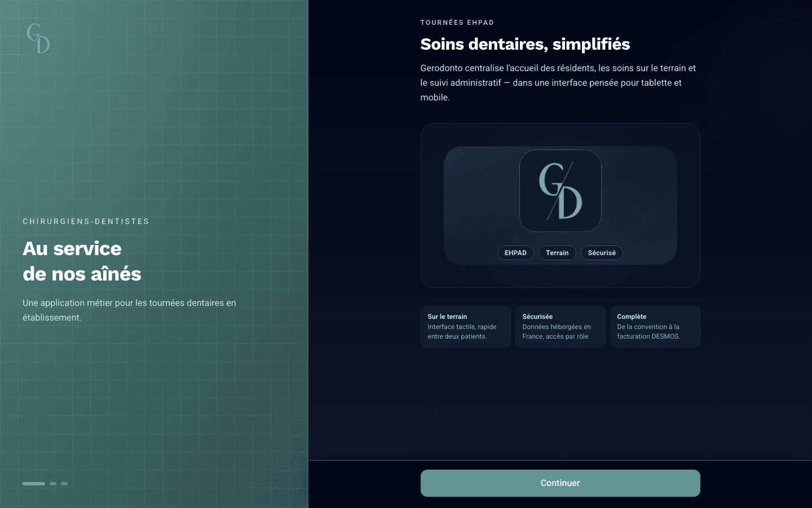The width and height of the screenshot is (812, 508).
Task: Click the Continuer button
Action: tap(560, 483)
